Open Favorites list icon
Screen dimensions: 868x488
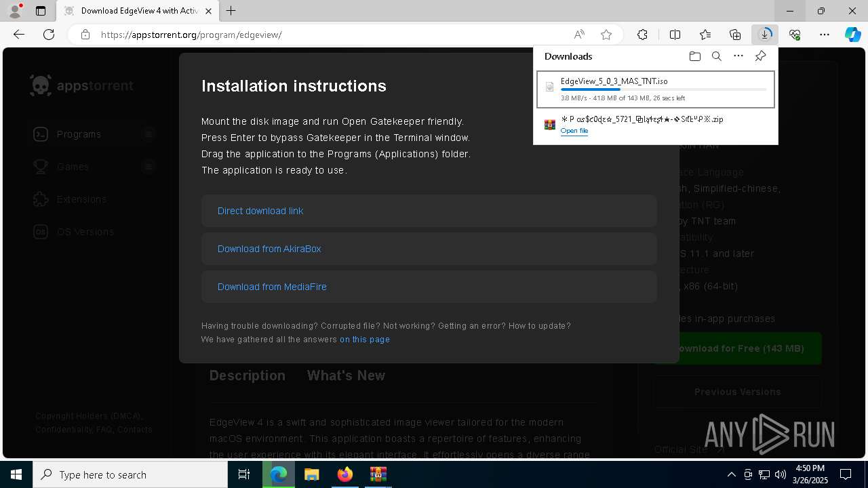705,35
